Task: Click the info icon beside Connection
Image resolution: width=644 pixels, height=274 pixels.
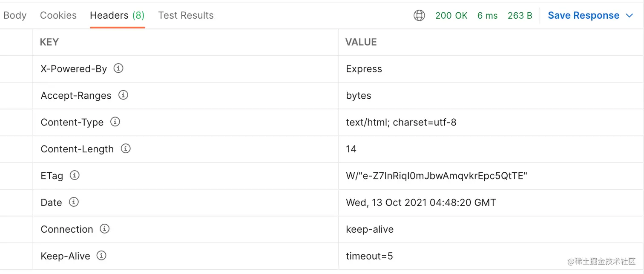Action: (104, 228)
